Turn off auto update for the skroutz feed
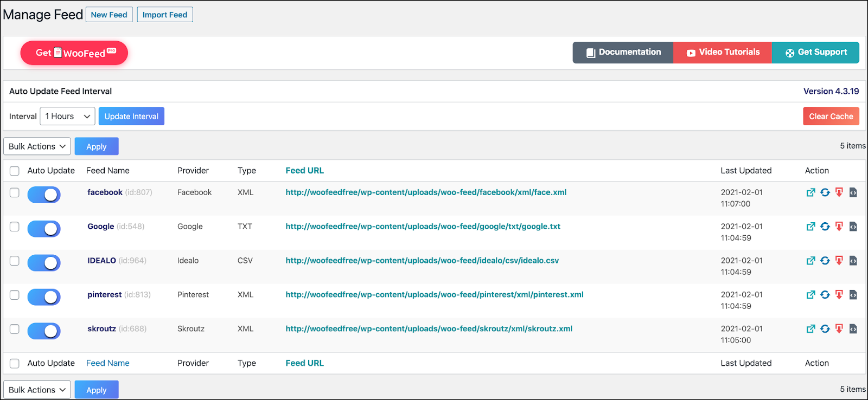Image resolution: width=868 pixels, height=400 pixels. [x=44, y=331]
